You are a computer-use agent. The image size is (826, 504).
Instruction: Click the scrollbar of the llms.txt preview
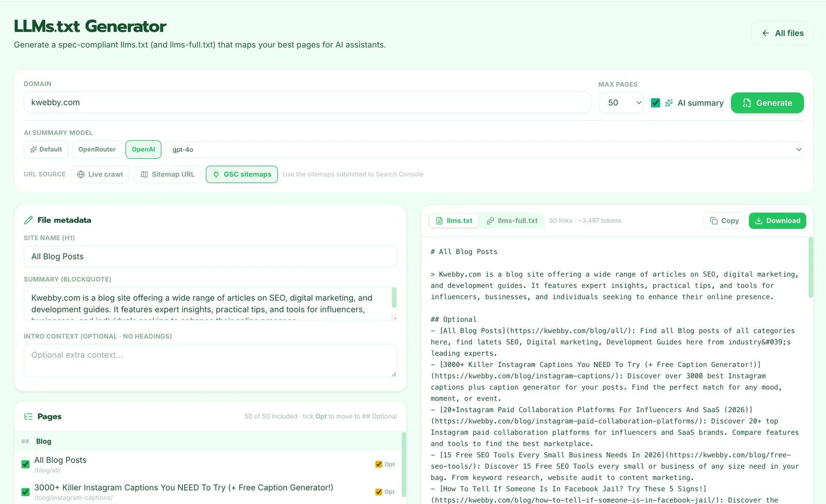coord(811,267)
